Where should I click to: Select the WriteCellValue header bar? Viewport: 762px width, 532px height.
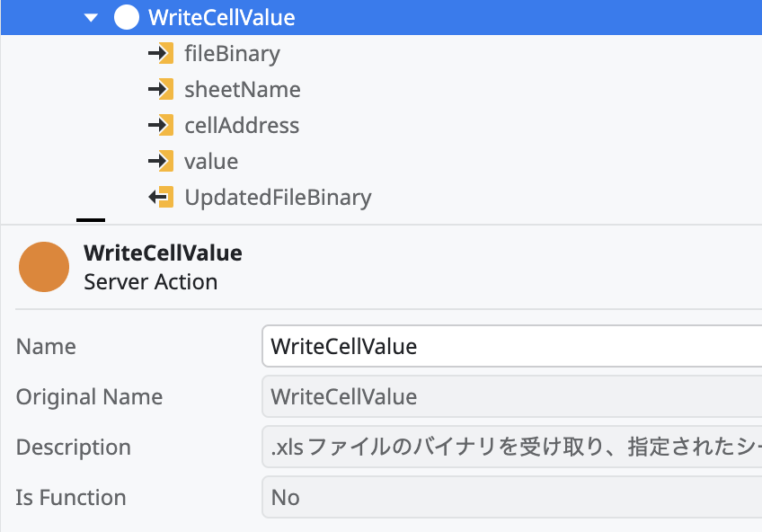[381, 17]
